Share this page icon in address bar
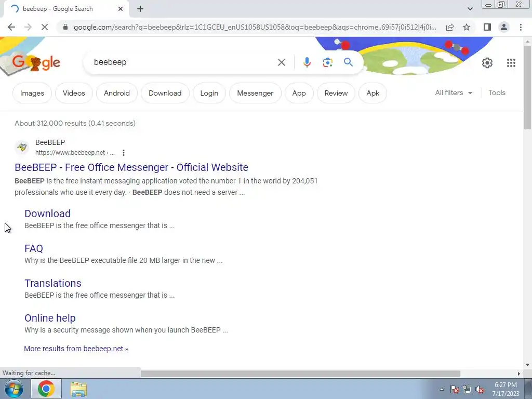Viewport: 532px width, 399px height. point(450,27)
